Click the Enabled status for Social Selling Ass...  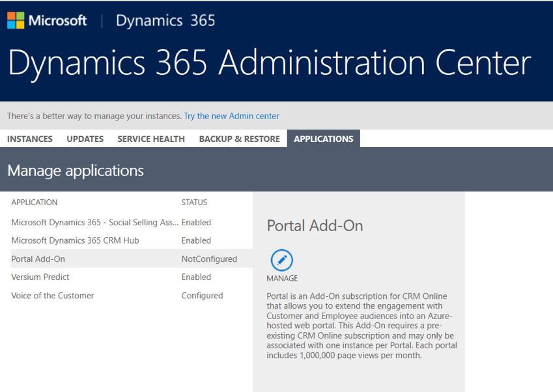click(x=196, y=223)
